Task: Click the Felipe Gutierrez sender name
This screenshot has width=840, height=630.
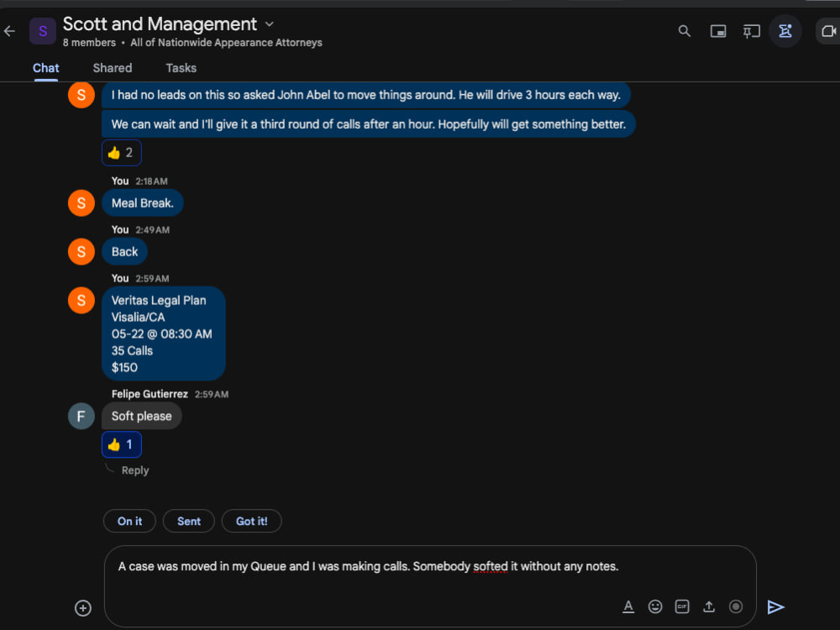Action: click(150, 394)
